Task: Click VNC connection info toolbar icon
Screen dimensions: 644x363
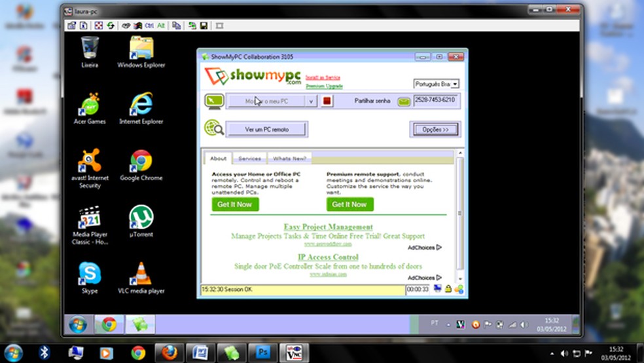Action: (x=84, y=26)
